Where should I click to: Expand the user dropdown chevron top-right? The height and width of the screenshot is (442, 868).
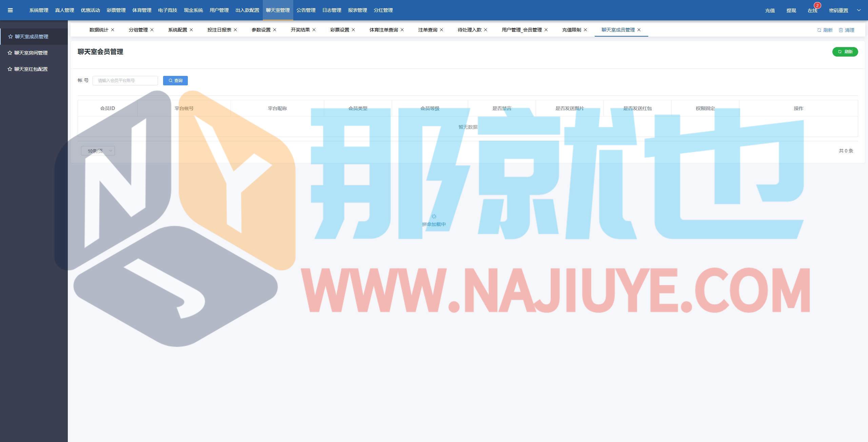(859, 10)
